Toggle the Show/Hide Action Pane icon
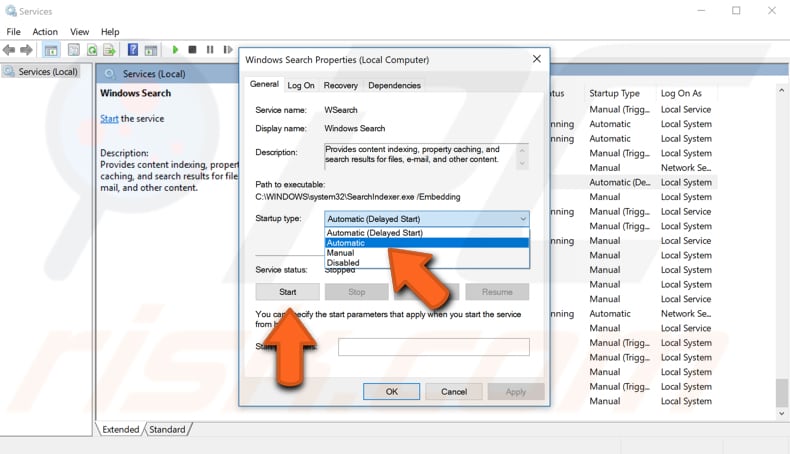The height and width of the screenshot is (454, 790). tap(151, 50)
